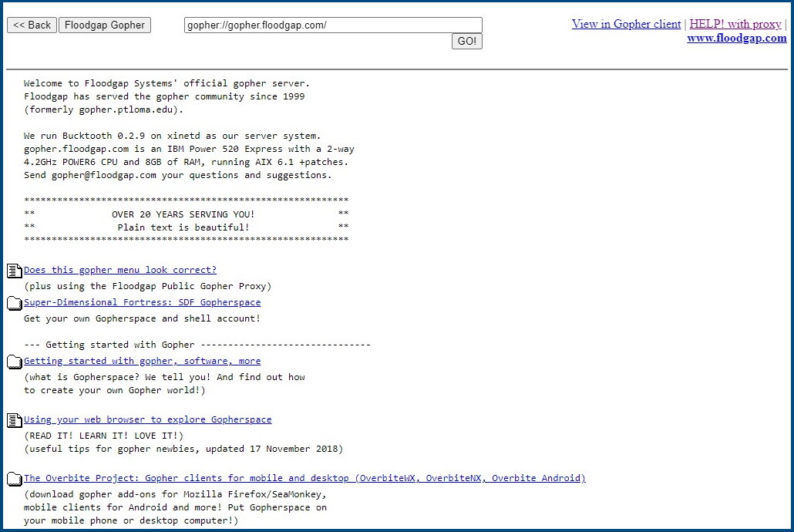794x532 pixels.
Task: Follow "Does this gopher menu look correct?"
Action: tap(119, 269)
